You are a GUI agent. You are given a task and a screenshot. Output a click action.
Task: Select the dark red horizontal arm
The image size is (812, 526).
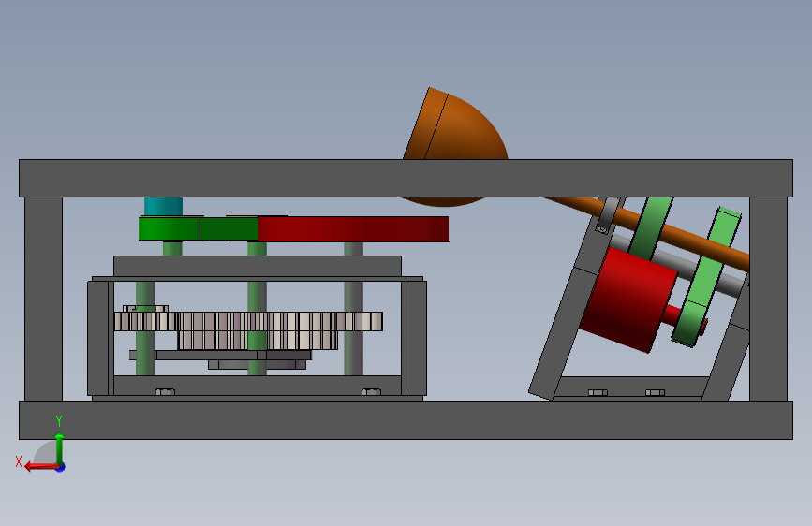click(x=353, y=229)
